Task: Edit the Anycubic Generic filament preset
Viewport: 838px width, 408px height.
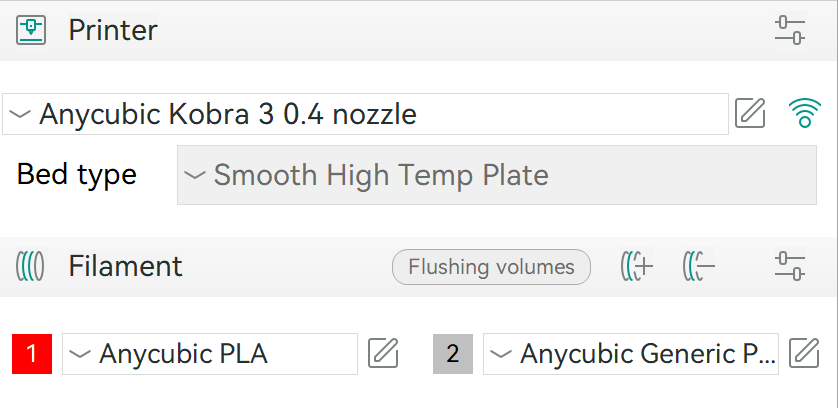Action: [x=805, y=353]
